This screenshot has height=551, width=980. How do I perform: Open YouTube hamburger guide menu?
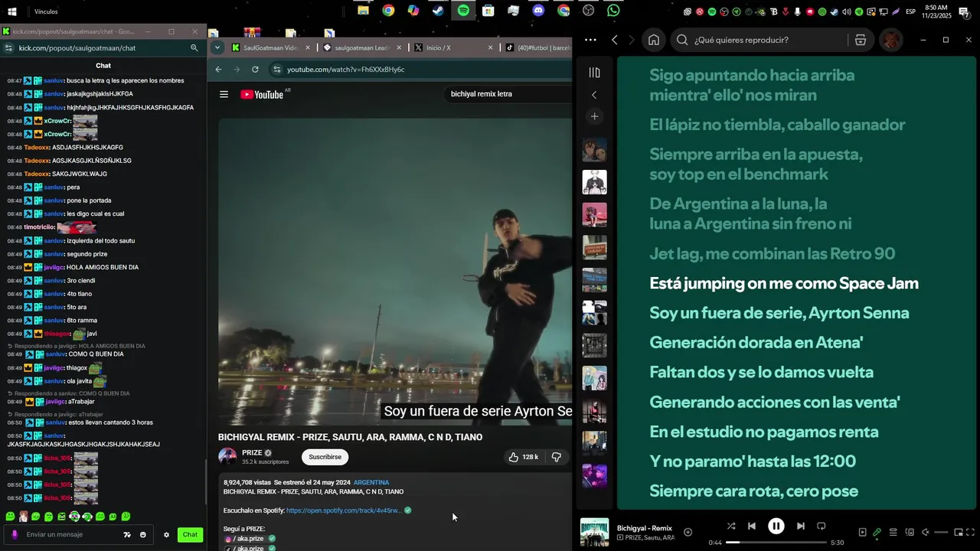pyautogui.click(x=224, y=94)
